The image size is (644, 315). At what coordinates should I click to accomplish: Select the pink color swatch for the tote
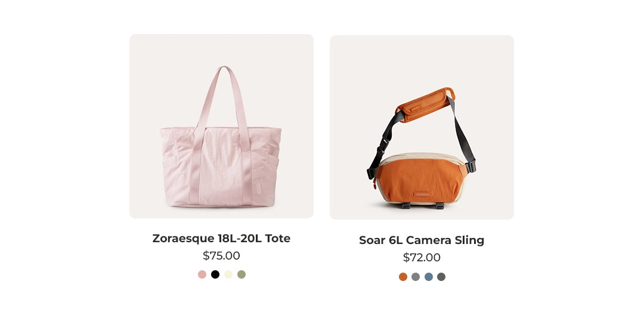[x=202, y=274]
